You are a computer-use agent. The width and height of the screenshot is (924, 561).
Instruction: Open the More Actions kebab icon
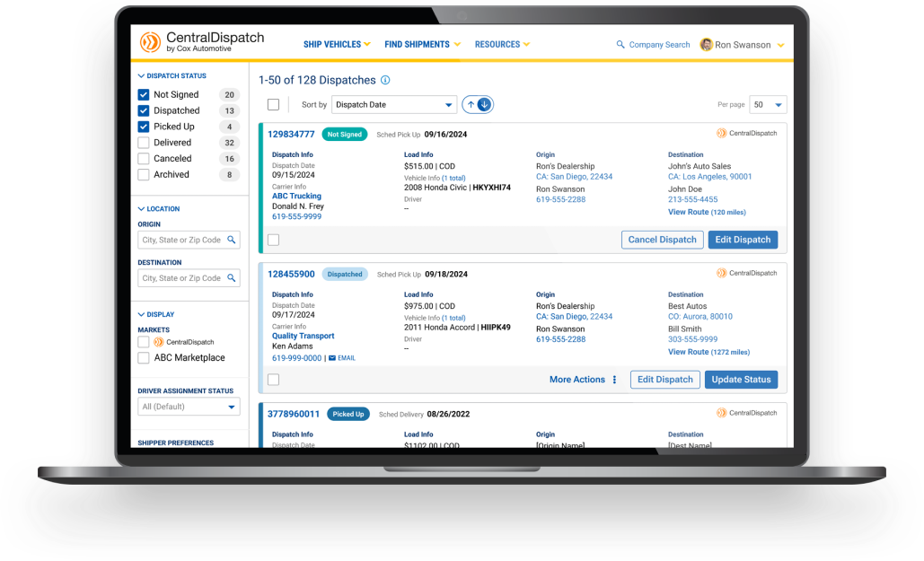615,380
